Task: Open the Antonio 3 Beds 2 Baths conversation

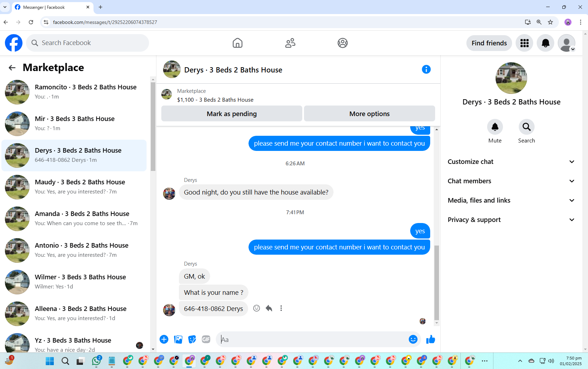Action: point(74,250)
